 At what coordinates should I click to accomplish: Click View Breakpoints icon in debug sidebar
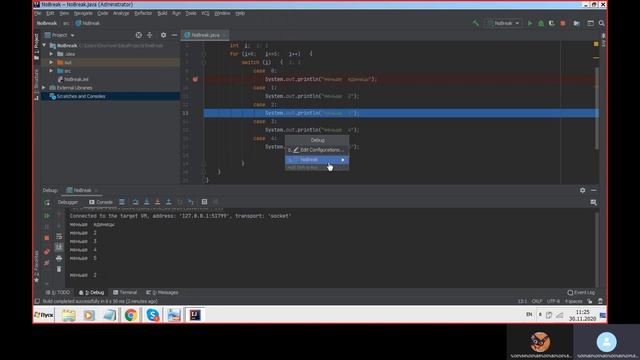pos(47,252)
